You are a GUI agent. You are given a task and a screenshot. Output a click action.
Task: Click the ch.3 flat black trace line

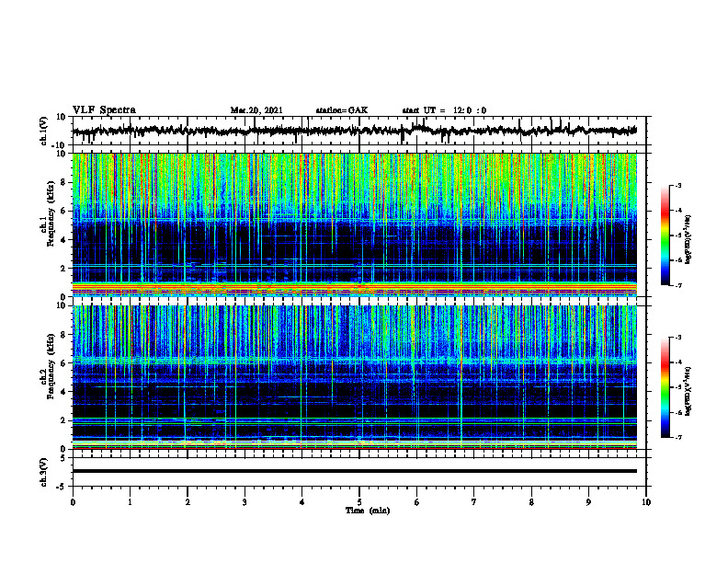(355, 471)
